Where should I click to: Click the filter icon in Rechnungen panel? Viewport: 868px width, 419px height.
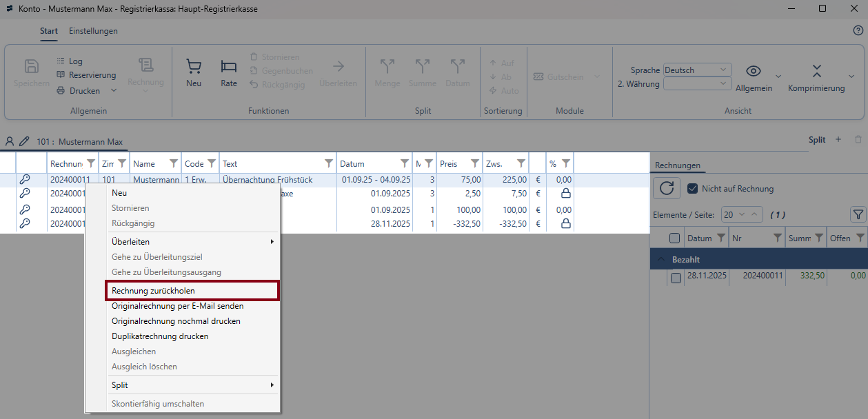[858, 215]
